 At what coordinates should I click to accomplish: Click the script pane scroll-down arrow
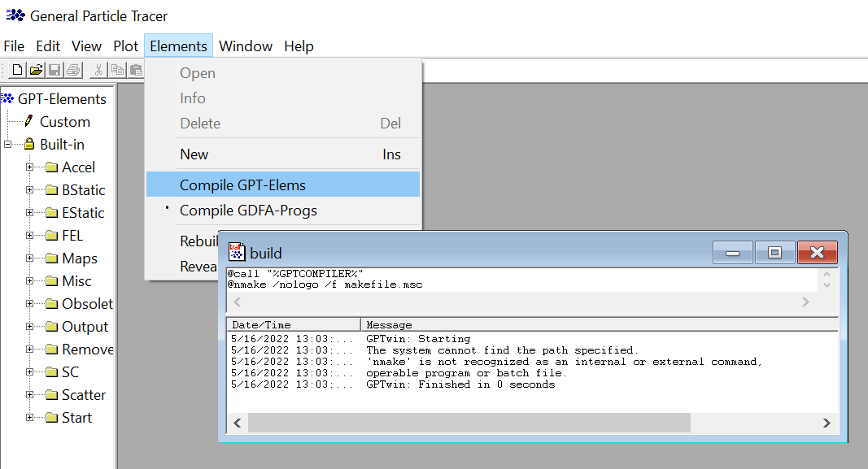827,285
